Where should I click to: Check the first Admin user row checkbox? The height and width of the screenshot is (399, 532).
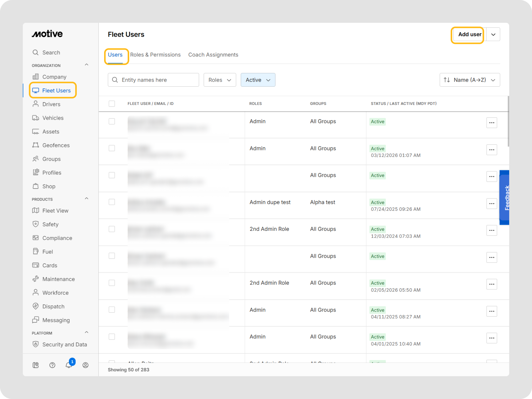[112, 121]
